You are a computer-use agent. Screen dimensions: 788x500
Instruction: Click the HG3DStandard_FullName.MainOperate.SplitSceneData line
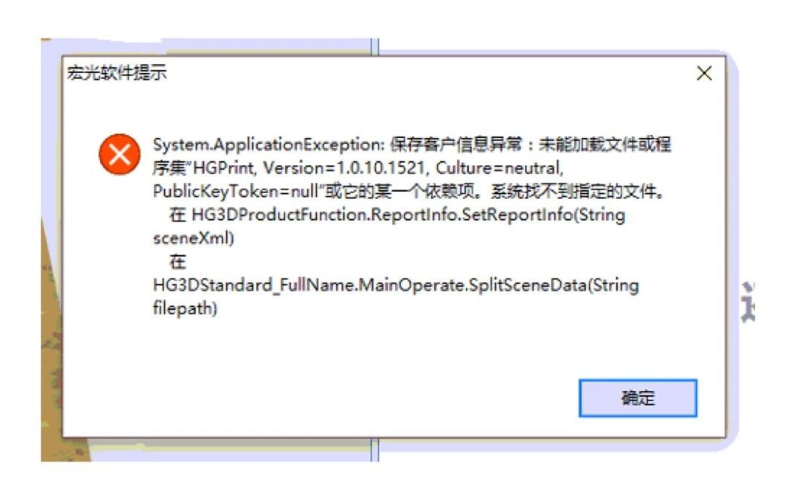(x=396, y=285)
